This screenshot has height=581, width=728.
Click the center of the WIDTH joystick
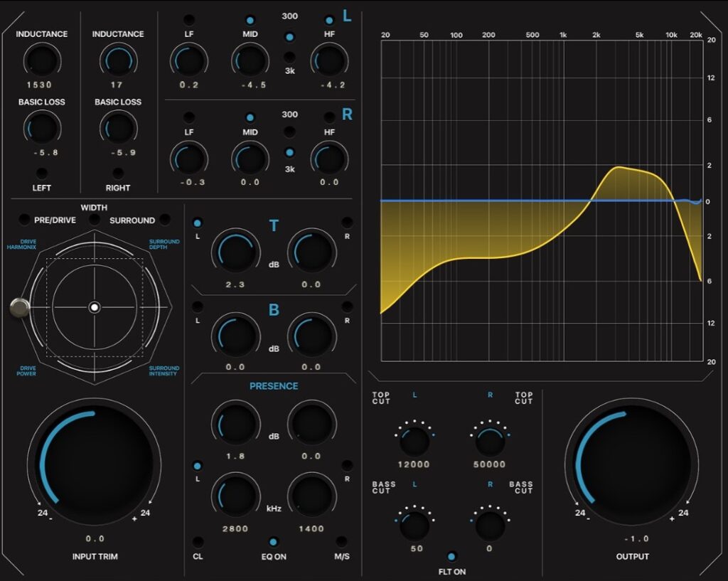(95, 308)
